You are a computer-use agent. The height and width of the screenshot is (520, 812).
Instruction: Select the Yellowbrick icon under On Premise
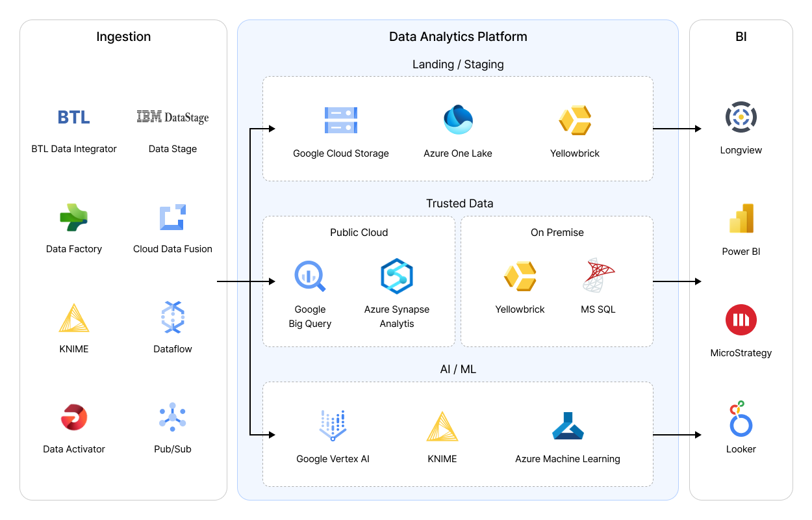pos(520,276)
